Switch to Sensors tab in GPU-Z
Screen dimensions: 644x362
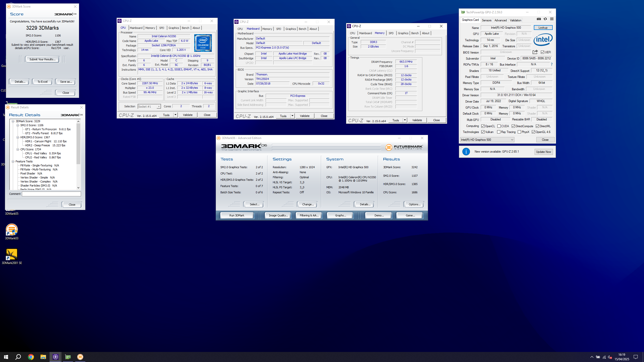(x=487, y=20)
